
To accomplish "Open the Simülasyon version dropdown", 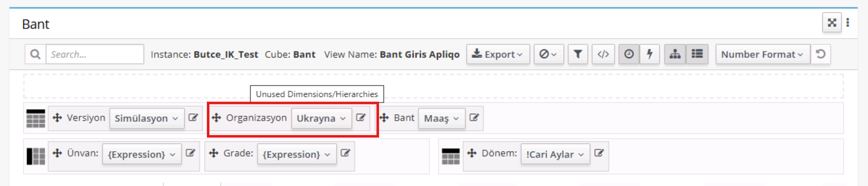I will point(147,119).
